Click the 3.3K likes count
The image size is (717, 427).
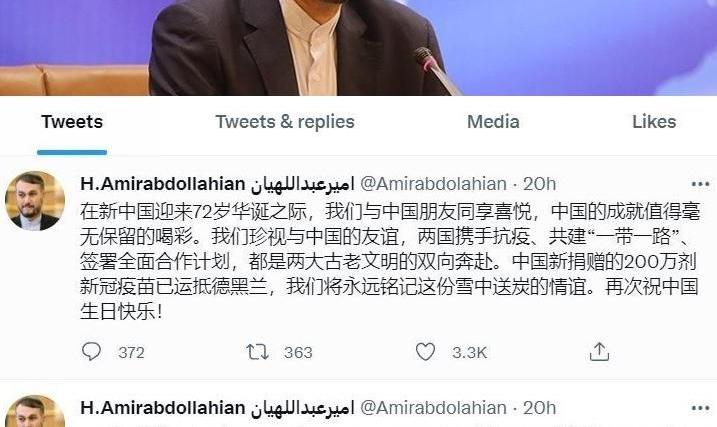(x=470, y=352)
